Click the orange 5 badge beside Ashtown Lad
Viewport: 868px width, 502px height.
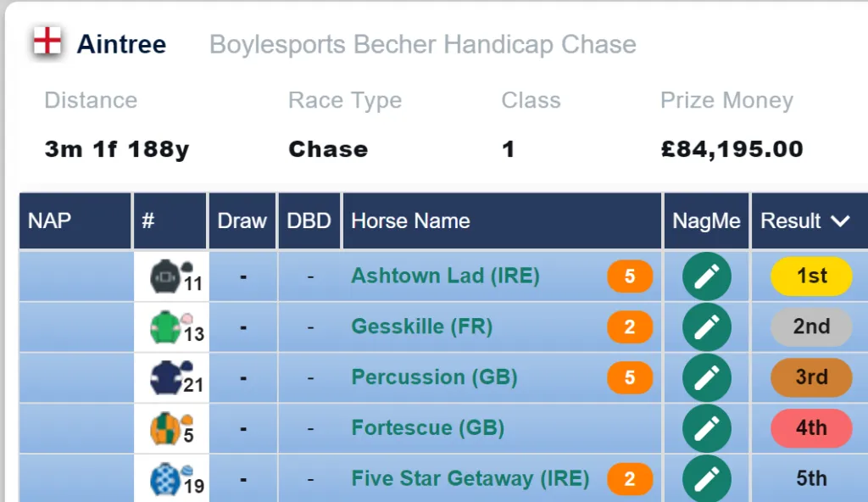pyautogui.click(x=630, y=276)
